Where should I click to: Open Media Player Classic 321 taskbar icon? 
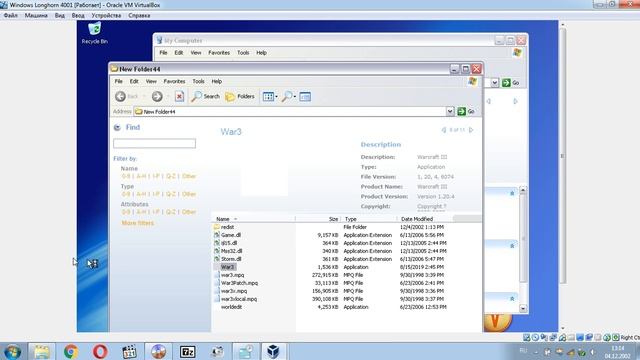tap(129, 351)
